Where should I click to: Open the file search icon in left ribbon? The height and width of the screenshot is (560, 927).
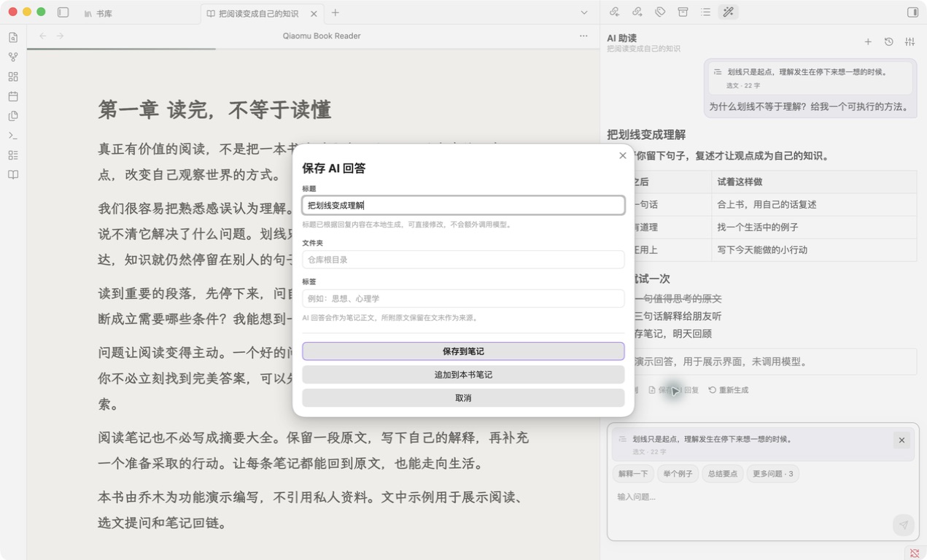point(13,37)
